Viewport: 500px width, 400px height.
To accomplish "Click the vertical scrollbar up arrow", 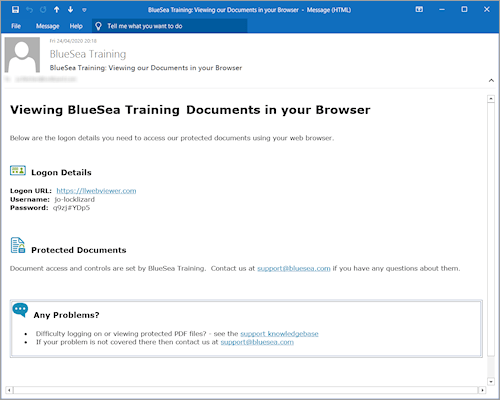I will point(491,99).
